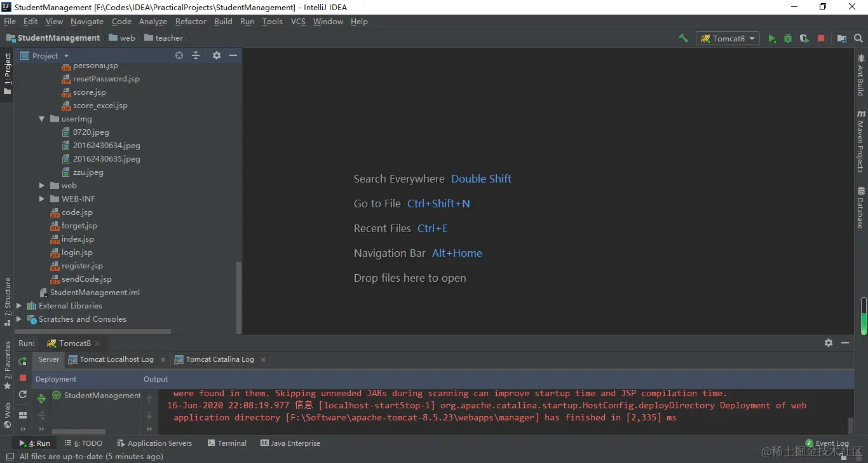Screen dimensions: 868x463
Task: Click the Project tree horizontal scrollbar
Action: click(x=93, y=331)
